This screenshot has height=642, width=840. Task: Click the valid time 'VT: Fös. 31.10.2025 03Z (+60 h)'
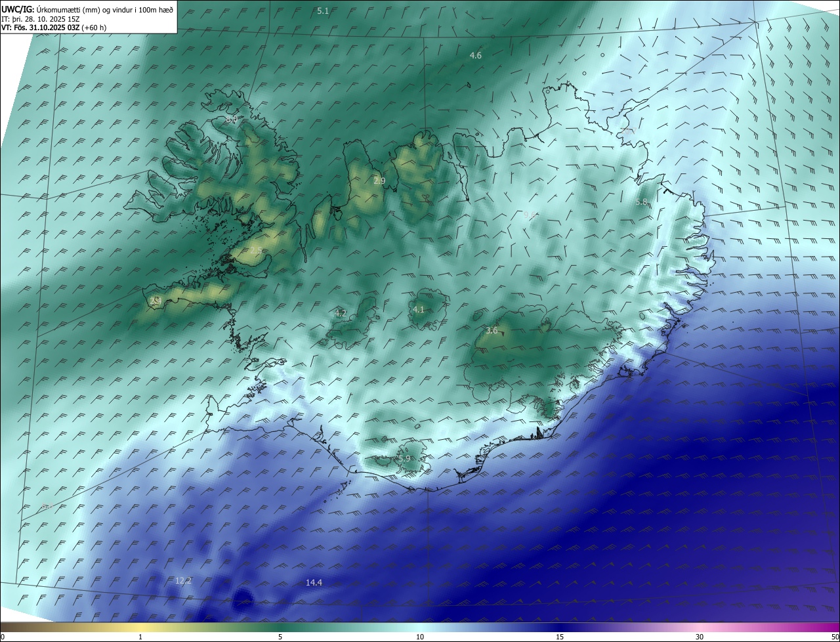point(54,28)
